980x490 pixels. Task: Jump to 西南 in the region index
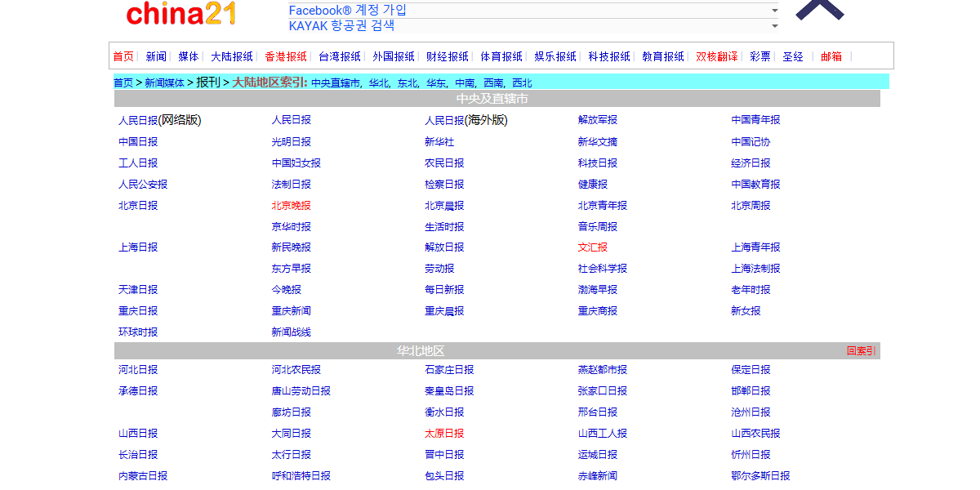point(493,82)
